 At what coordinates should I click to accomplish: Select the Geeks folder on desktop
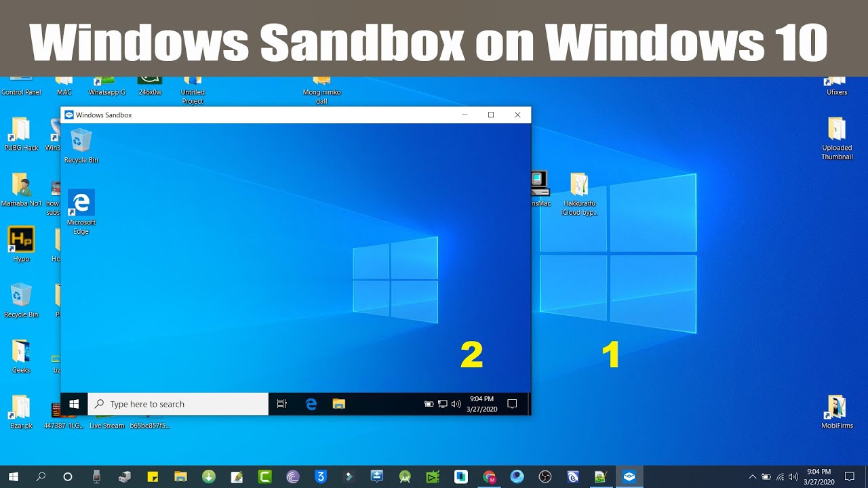[21, 357]
